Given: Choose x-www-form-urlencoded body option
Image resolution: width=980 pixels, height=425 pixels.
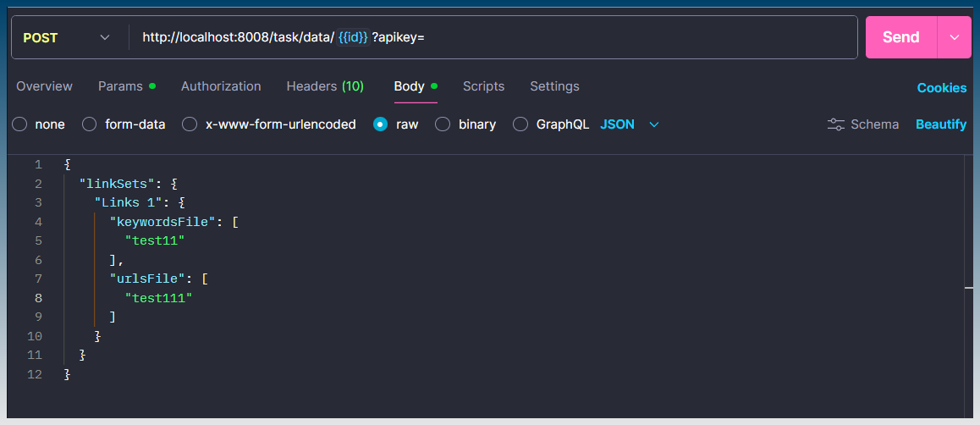Looking at the screenshot, I should 190,124.
